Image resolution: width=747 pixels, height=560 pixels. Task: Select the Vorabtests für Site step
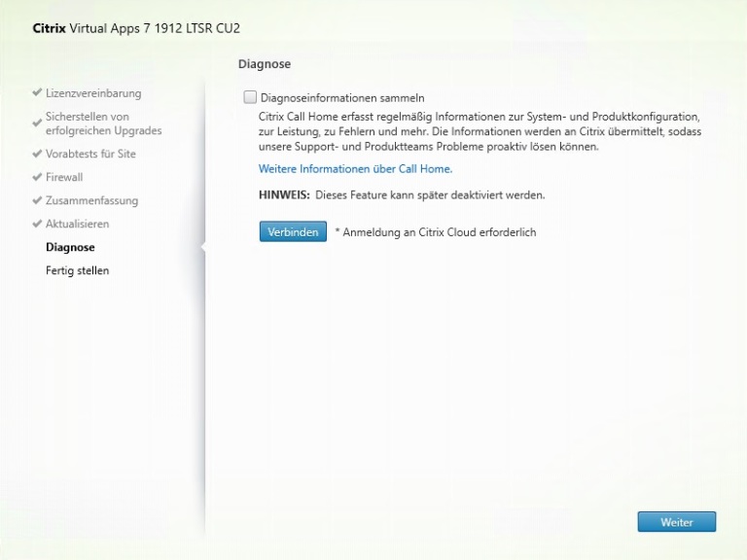pyautogui.click(x=90, y=154)
